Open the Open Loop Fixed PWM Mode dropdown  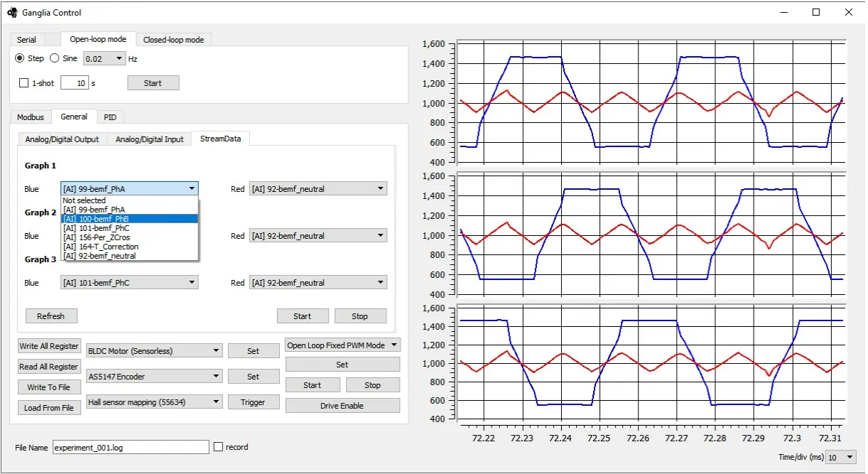tap(342, 345)
